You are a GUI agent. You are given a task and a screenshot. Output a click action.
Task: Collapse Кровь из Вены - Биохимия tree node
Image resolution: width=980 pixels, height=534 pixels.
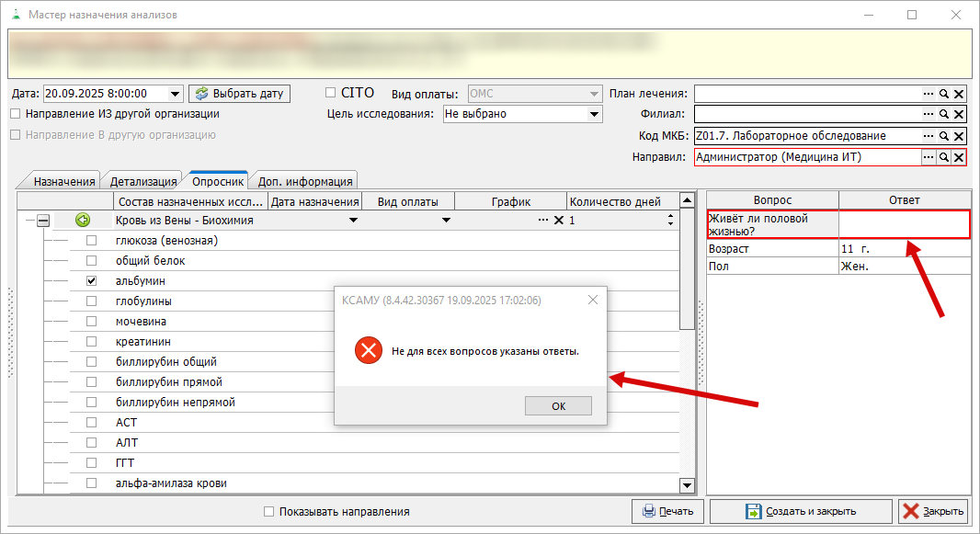(42, 221)
